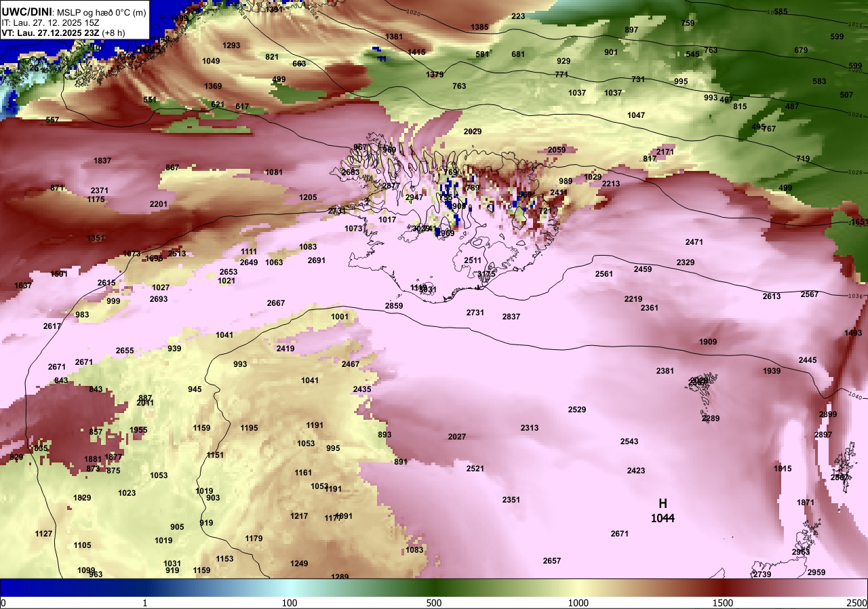
Task: Click the height value 2445
Action: tap(808, 360)
